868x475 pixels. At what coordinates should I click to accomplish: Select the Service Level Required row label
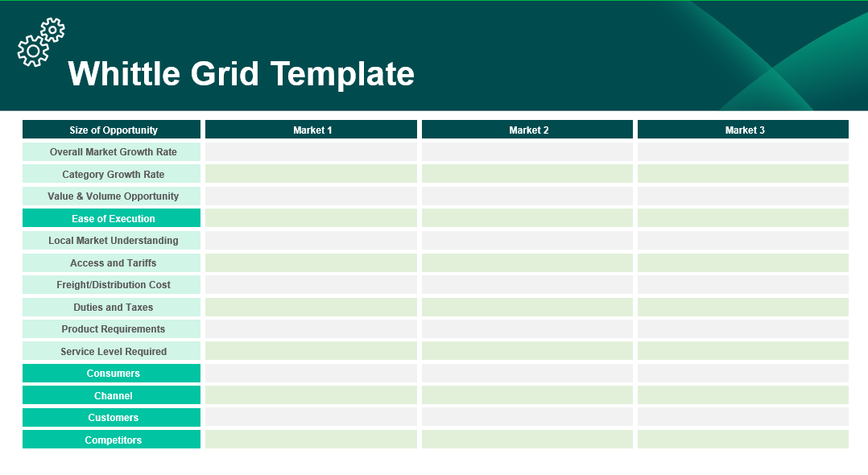pyautogui.click(x=112, y=351)
